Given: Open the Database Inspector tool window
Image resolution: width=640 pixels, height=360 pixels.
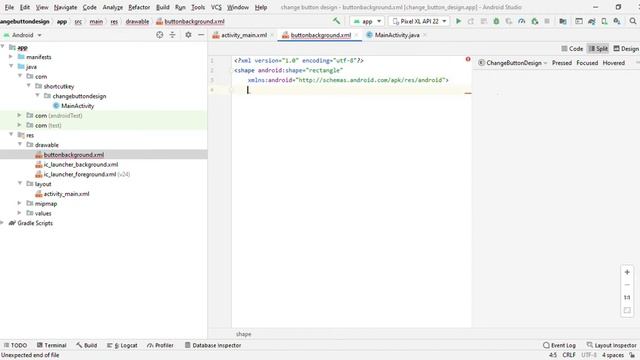Looking at the screenshot, I should coord(213,345).
